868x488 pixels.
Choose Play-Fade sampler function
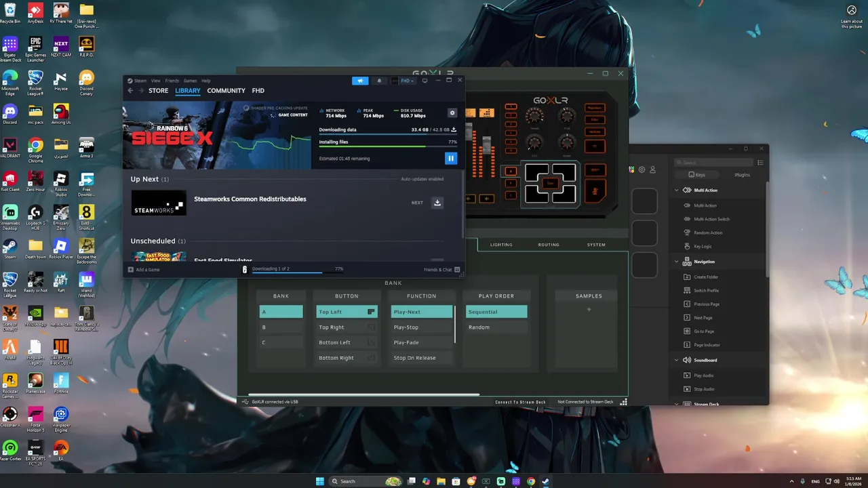coord(422,342)
